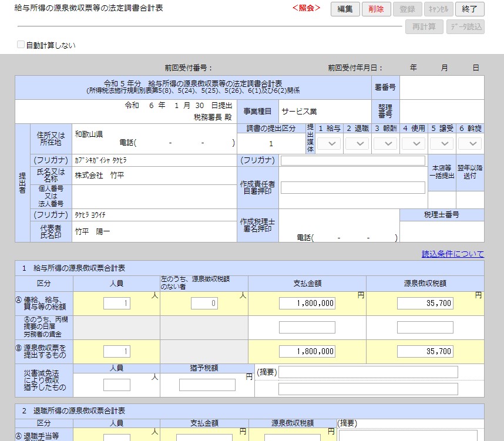504x441 pixels.
Task: Click the 本店等一括提出 cell
Action: click(x=442, y=172)
